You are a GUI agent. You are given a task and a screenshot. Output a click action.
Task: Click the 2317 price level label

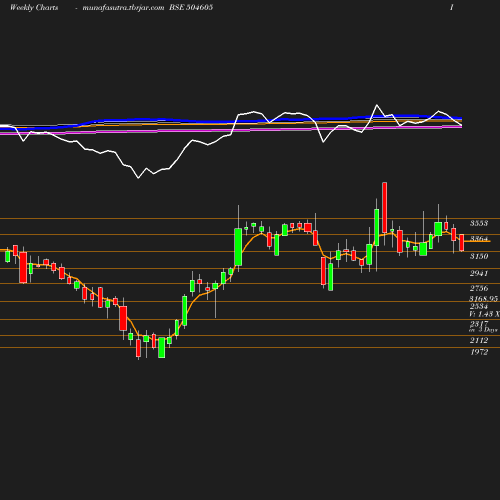click(x=479, y=324)
